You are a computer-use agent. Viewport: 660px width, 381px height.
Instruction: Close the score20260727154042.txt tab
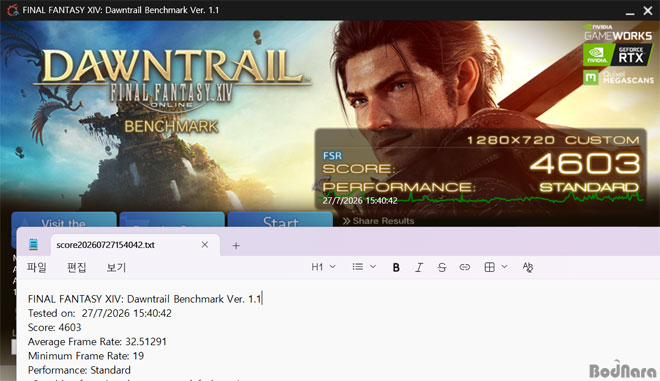(205, 245)
